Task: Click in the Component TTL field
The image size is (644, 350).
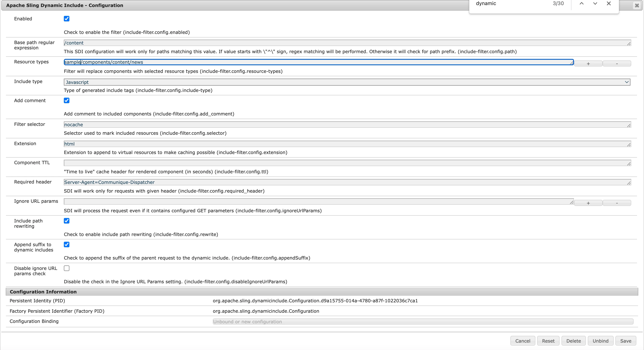Action: click(x=347, y=163)
